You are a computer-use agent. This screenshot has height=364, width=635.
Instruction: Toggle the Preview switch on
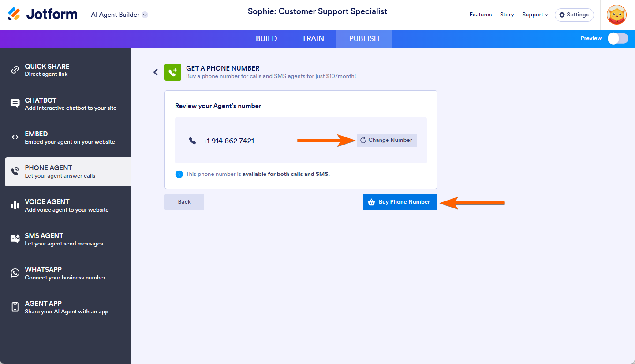tap(617, 38)
